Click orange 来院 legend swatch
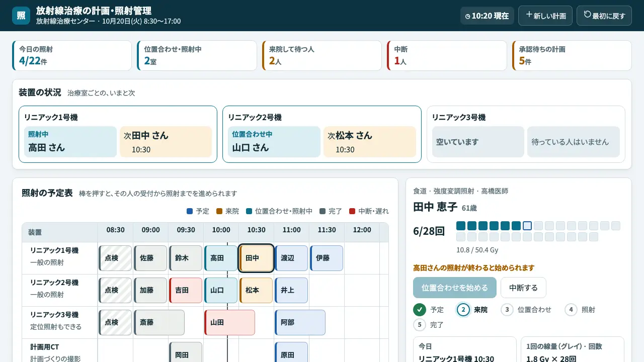The width and height of the screenshot is (644, 362). click(x=219, y=211)
